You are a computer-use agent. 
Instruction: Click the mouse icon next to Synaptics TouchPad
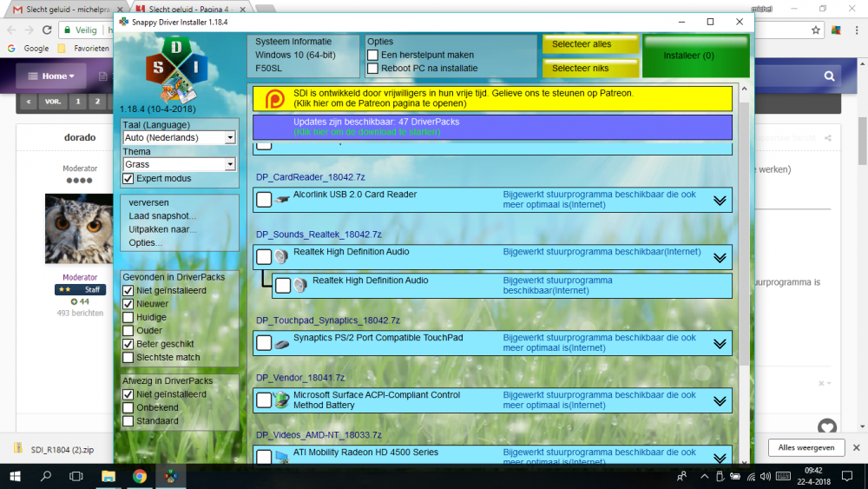coord(282,344)
